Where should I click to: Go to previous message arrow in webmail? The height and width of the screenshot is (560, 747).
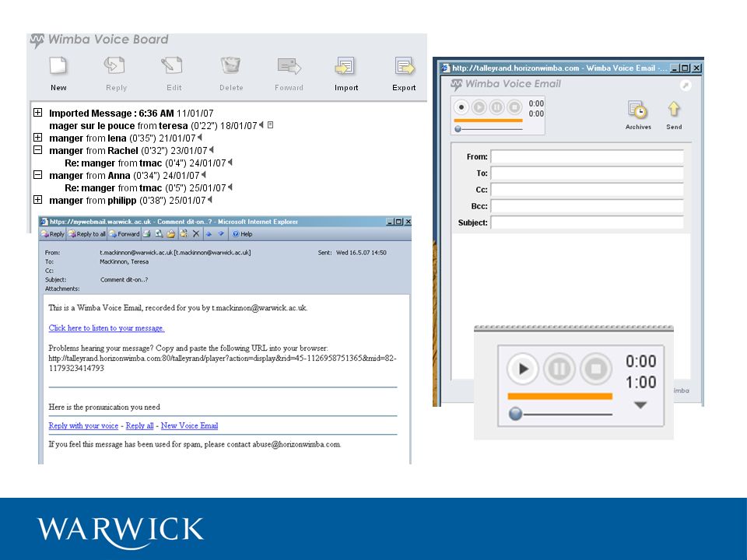click(x=209, y=234)
